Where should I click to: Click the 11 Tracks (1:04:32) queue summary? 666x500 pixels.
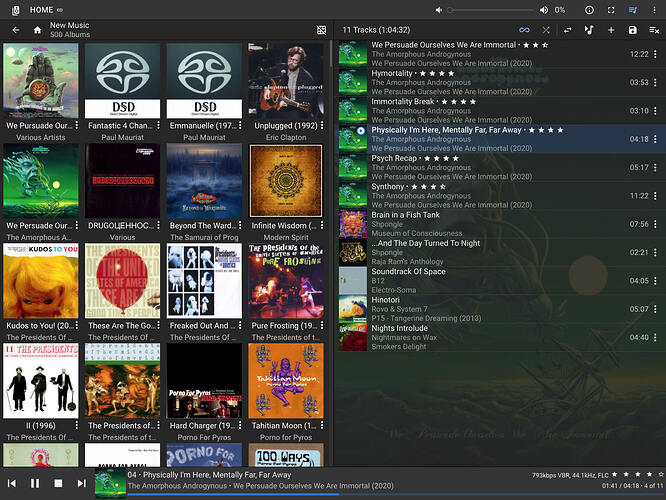pos(376,30)
